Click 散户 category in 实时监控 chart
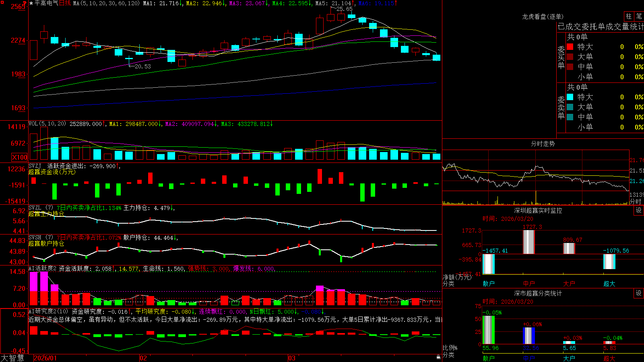 pos(489,284)
